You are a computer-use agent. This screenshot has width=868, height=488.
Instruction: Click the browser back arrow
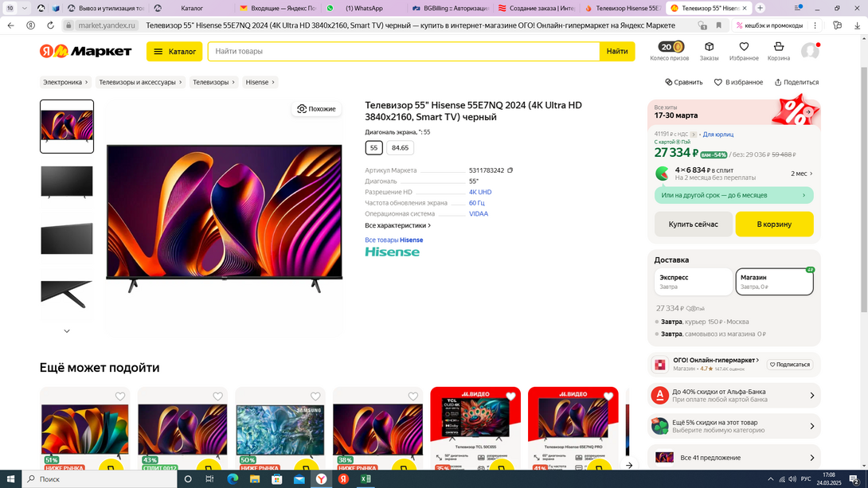11,25
